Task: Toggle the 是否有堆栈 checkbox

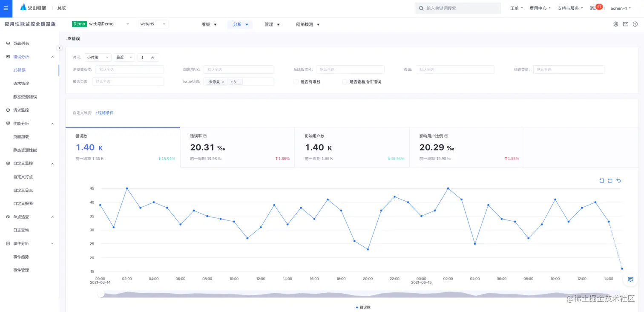Action: 296,82
